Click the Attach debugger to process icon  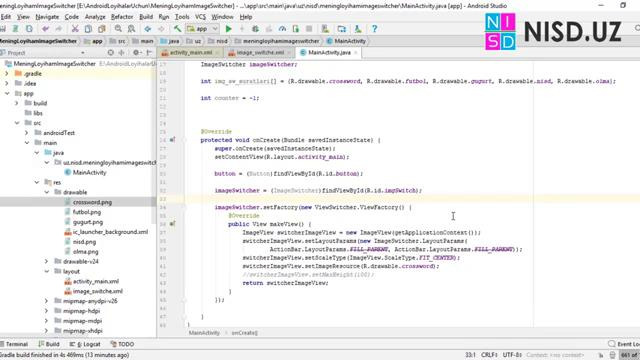coord(296,29)
